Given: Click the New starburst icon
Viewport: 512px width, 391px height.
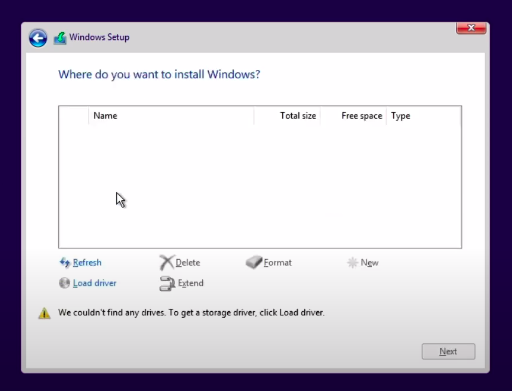Looking at the screenshot, I should tap(352, 263).
